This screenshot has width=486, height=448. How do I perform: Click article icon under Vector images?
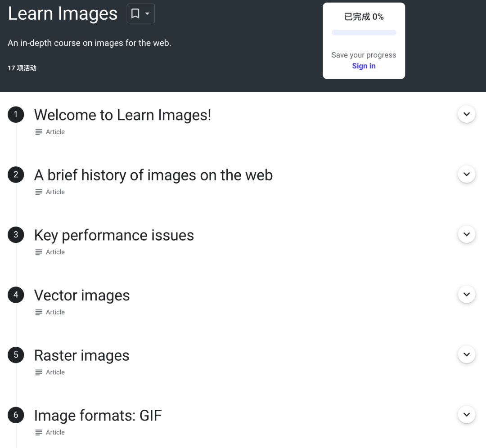click(x=39, y=312)
